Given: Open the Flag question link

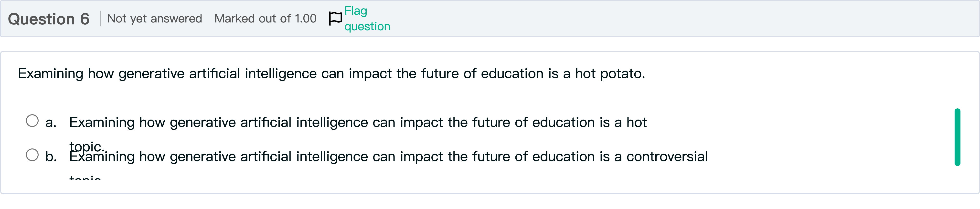Looking at the screenshot, I should tap(367, 18).
